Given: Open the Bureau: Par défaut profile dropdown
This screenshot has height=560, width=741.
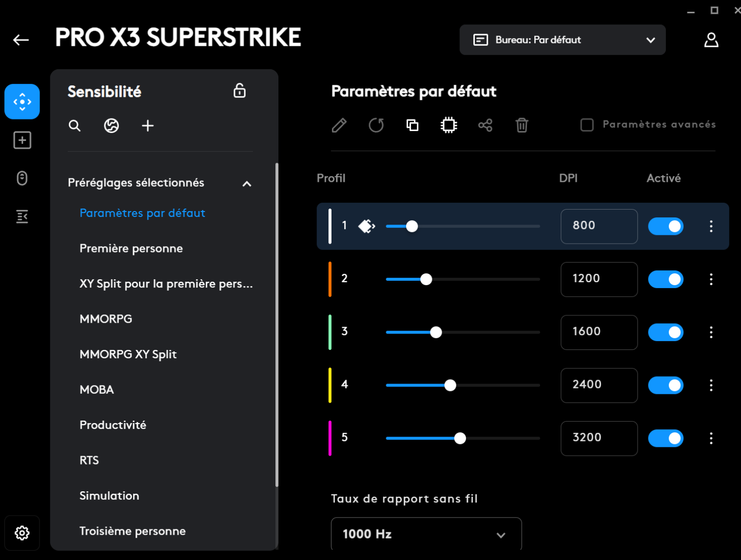Looking at the screenshot, I should click(563, 40).
